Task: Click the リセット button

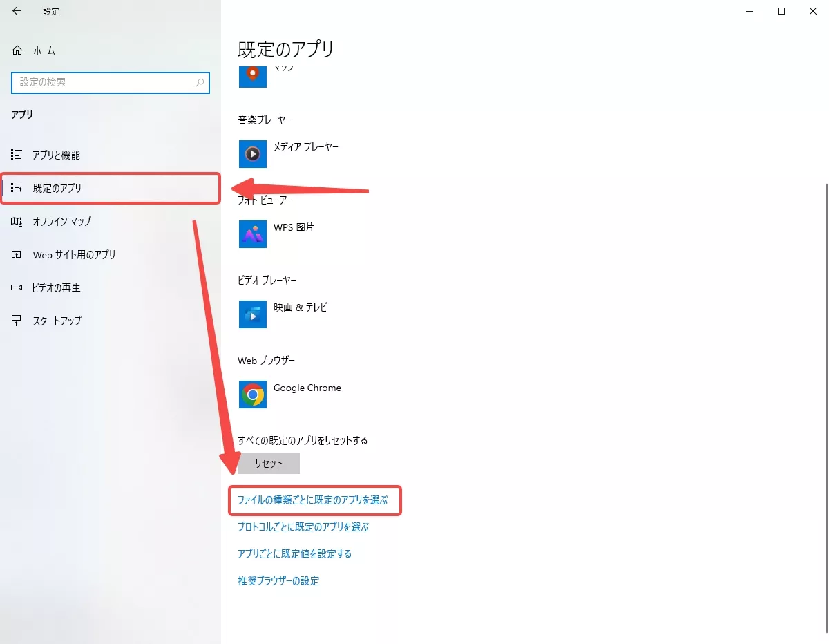Action: (x=268, y=463)
